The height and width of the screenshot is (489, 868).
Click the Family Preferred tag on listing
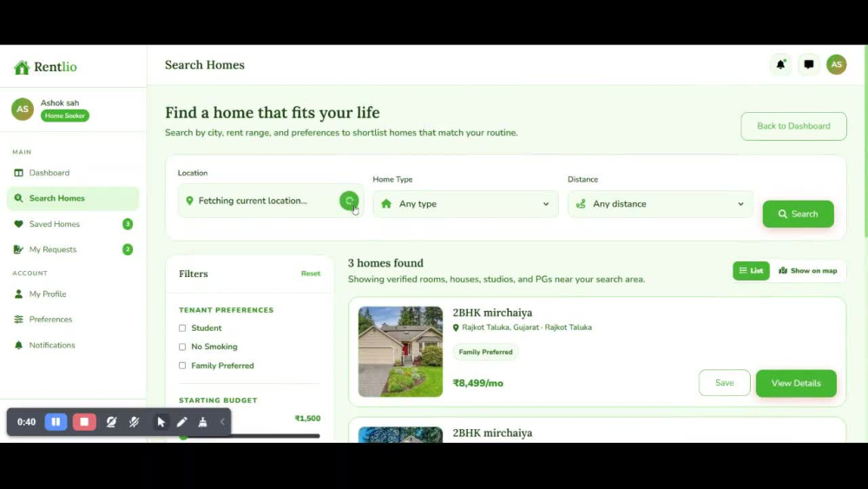coord(485,353)
